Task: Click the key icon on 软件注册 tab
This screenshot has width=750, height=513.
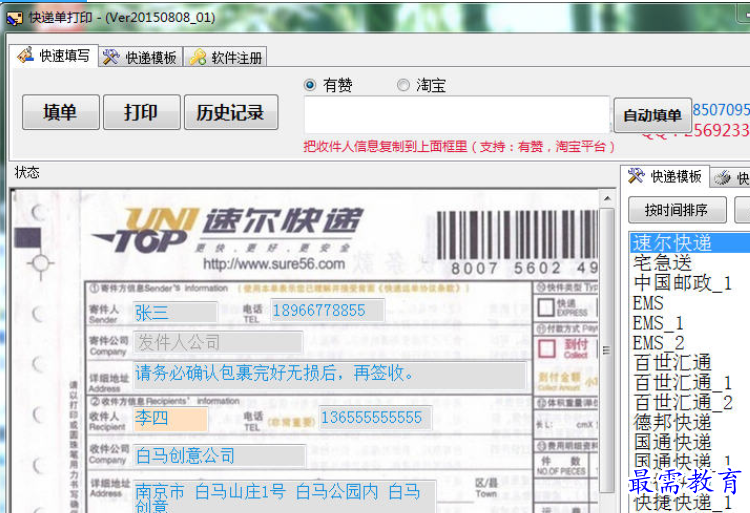Action: 197,57
